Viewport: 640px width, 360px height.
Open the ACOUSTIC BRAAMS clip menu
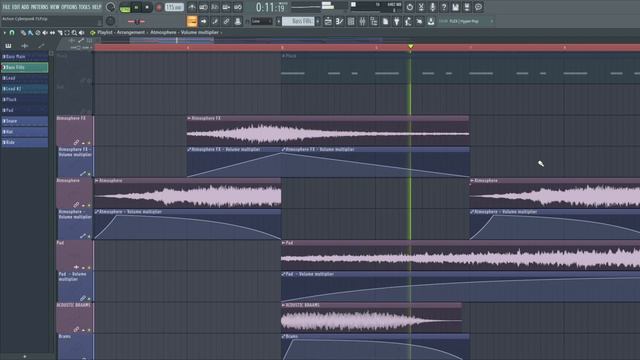coord(283,305)
